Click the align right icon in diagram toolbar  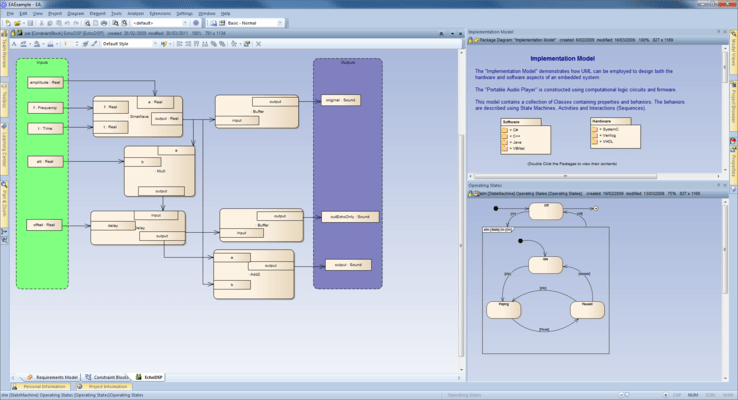pos(188,44)
